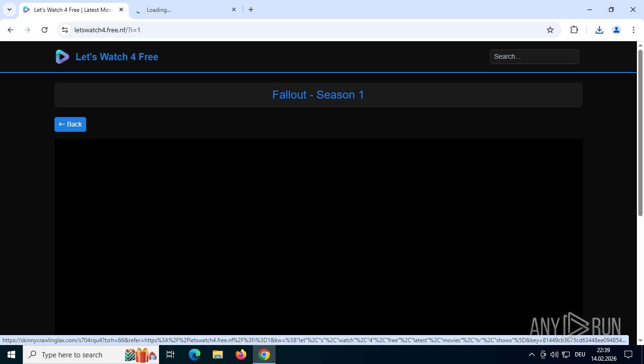The image size is (644, 364).
Task: Open the notification center icon
Action: [628, 355]
